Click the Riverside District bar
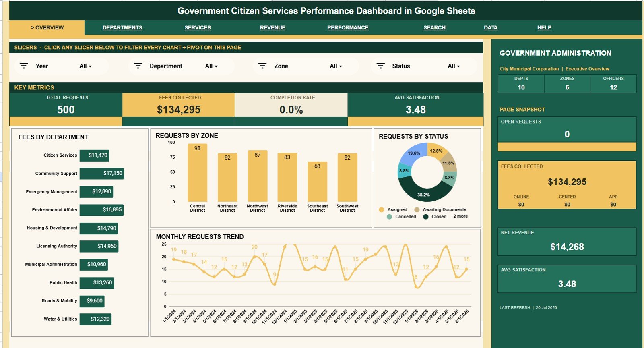644x348 pixels. point(287,177)
